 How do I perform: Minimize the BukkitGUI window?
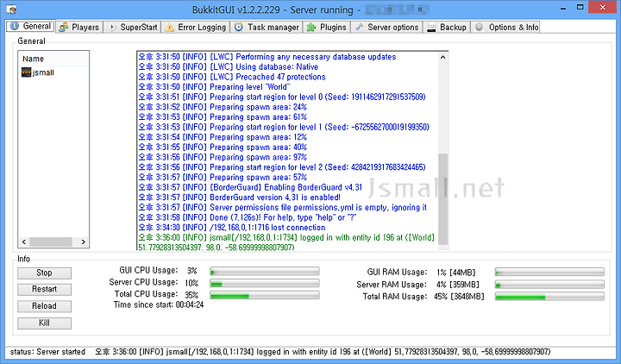(563, 8)
